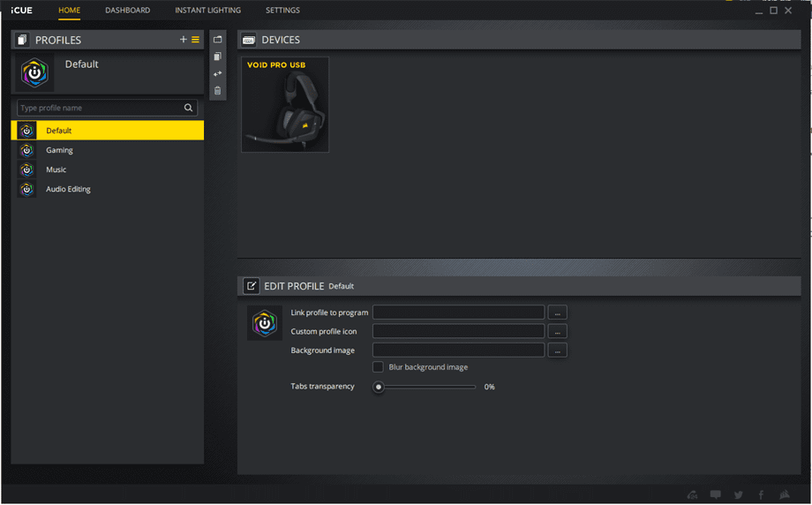Click the large Default profile icon
The image size is (812, 505).
coord(34,73)
